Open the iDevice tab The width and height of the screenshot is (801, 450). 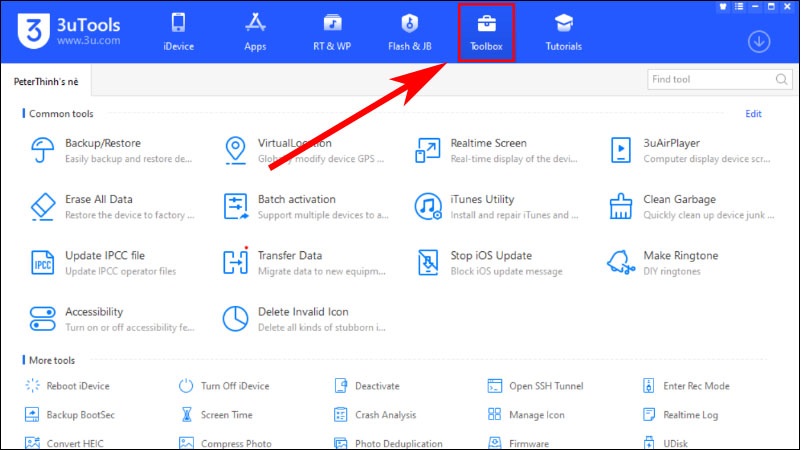click(x=178, y=32)
